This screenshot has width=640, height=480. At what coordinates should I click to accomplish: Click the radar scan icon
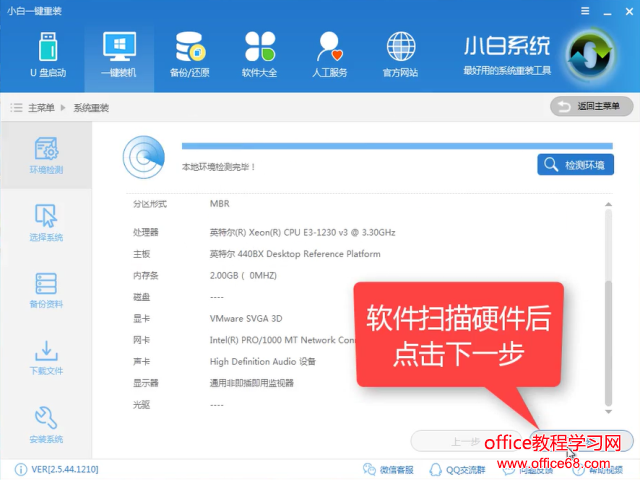tap(144, 157)
